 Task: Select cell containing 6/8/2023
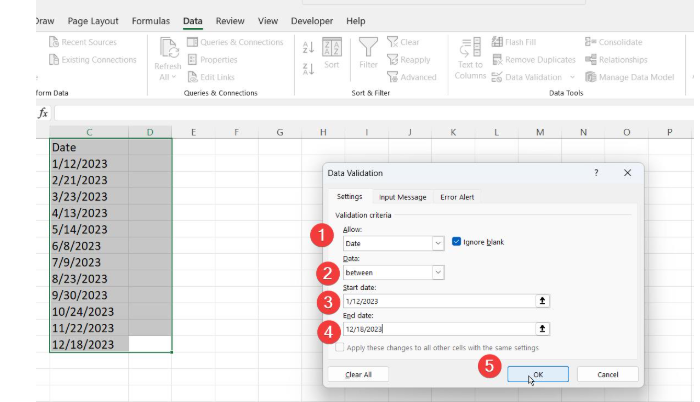coord(89,246)
